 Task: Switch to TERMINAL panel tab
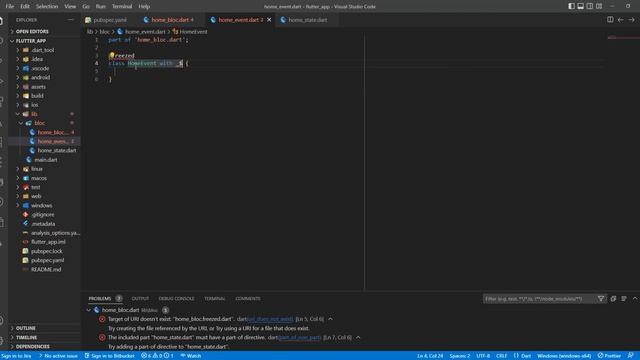[215, 299]
